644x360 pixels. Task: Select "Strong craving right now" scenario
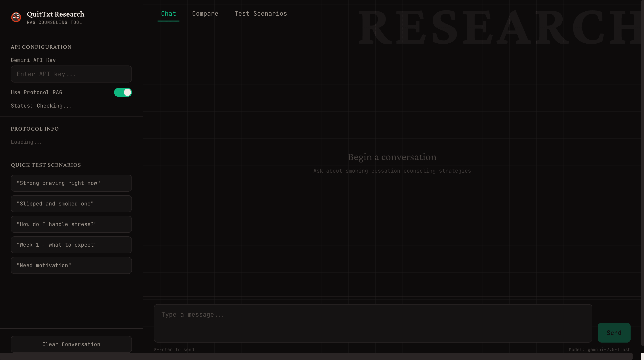(71, 183)
